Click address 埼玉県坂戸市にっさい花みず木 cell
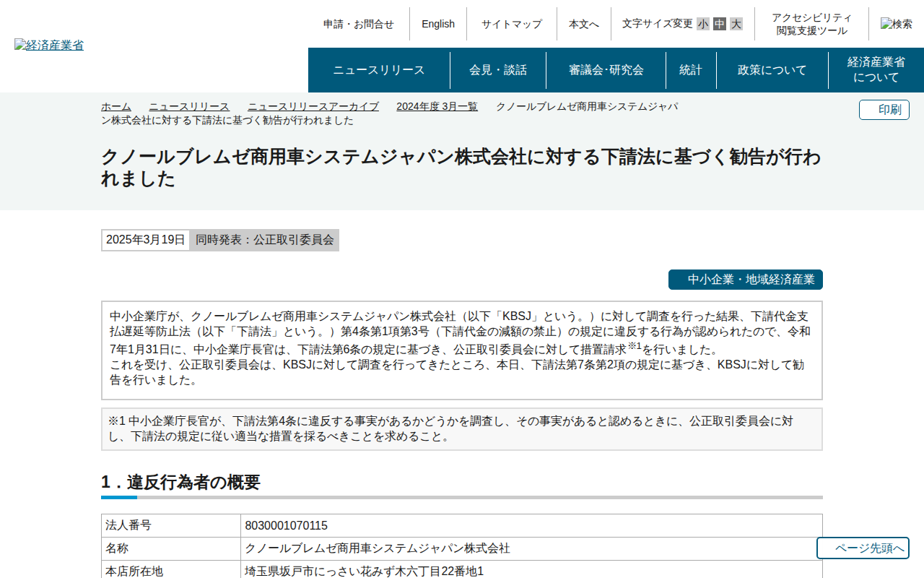The width and height of the screenshot is (924, 578). coord(531,569)
